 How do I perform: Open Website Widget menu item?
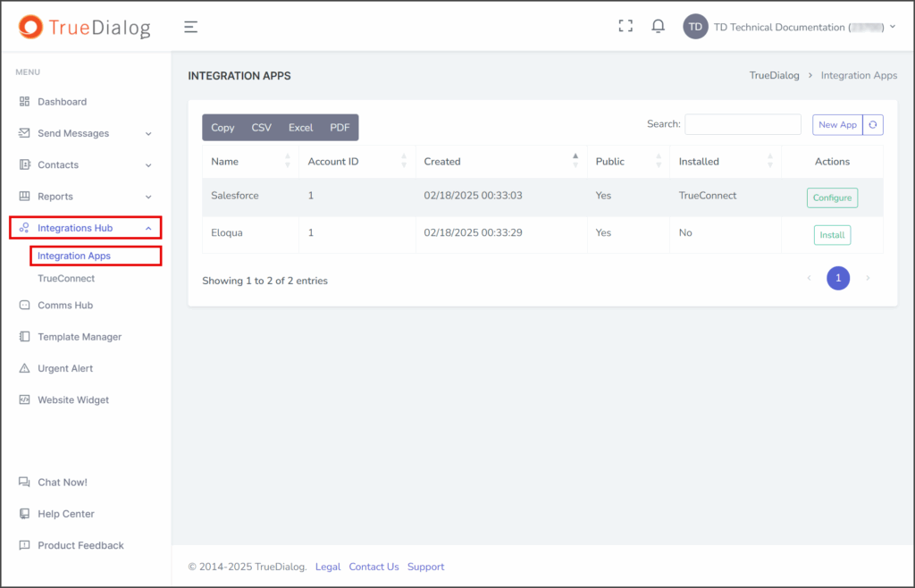[x=73, y=399]
